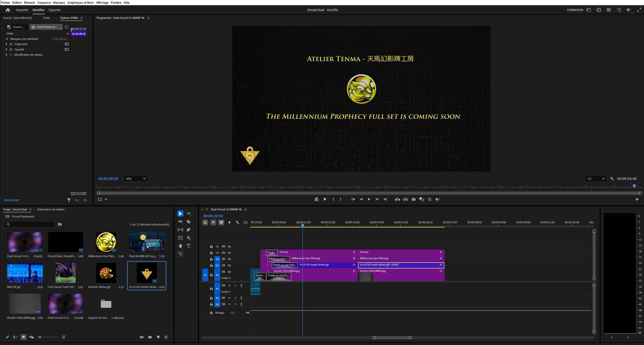Expand Modification de vitesse effect
Screen dimensions: 644x345
6,55
